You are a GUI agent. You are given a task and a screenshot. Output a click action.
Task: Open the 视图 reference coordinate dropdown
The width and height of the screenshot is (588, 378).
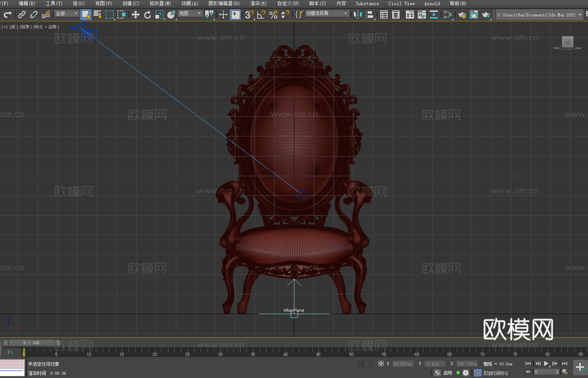click(x=190, y=13)
